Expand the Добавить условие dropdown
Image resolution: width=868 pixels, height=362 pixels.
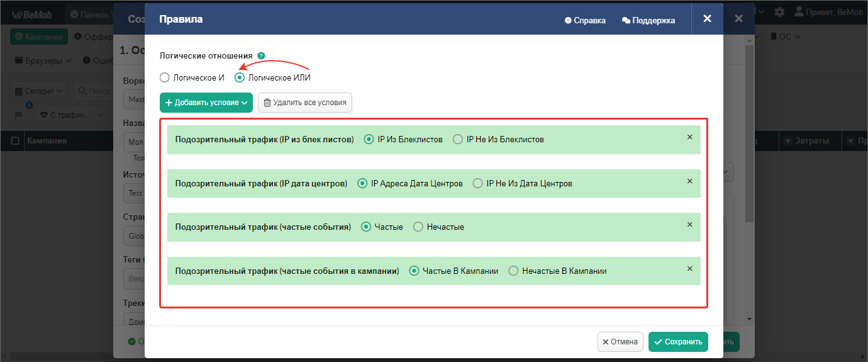tap(206, 103)
